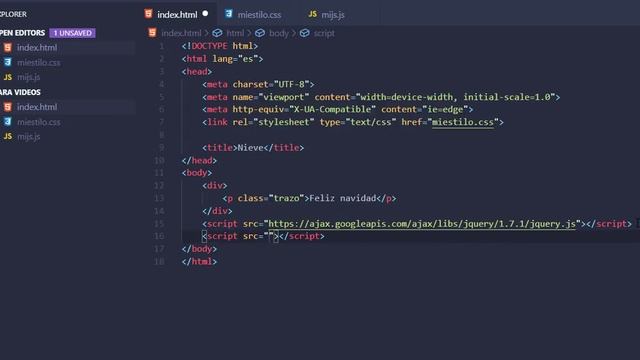
Task: Click line number 11 in the gutter
Action: tap(159, 173)
